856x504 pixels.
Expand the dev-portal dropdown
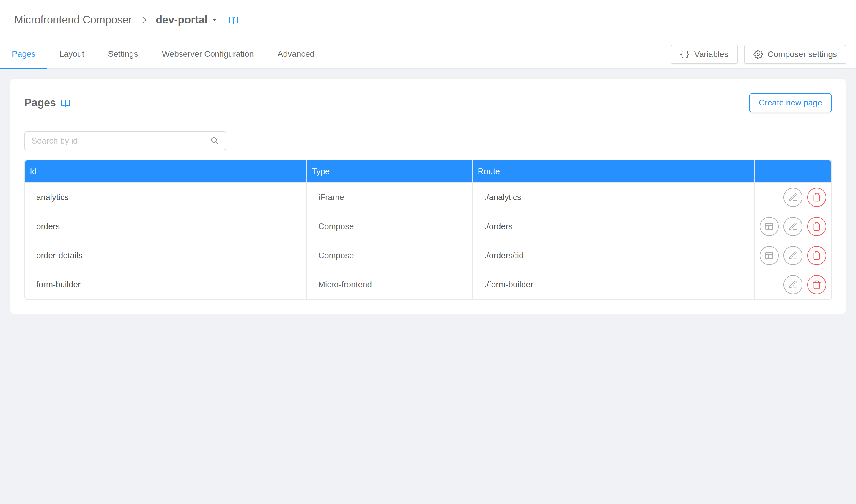(214, 20)
